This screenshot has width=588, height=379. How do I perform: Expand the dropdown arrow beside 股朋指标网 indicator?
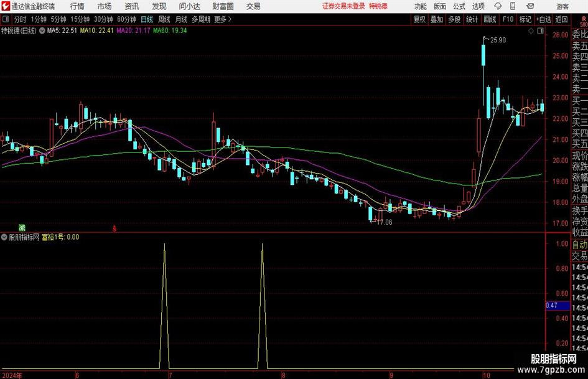(4, 237)
